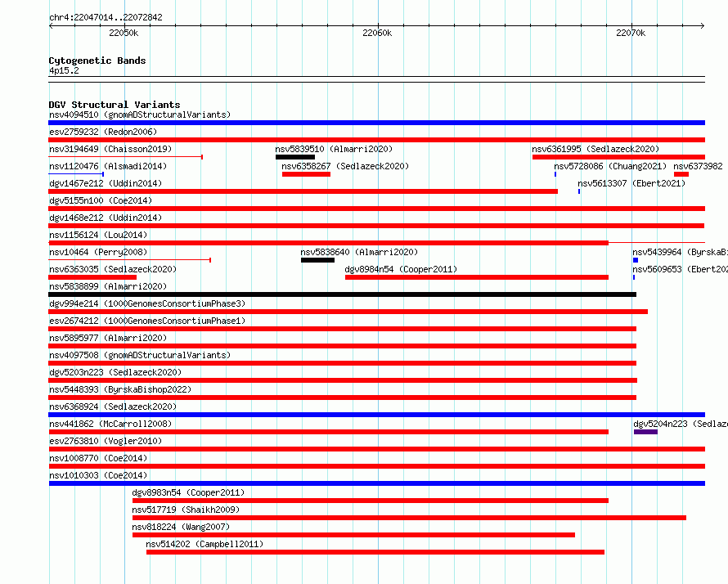Open the esv2759232 (Redon2006) variant label
The height and width of the screenshot is (584, 728).
pyautogui.click(x=103, y=132)
